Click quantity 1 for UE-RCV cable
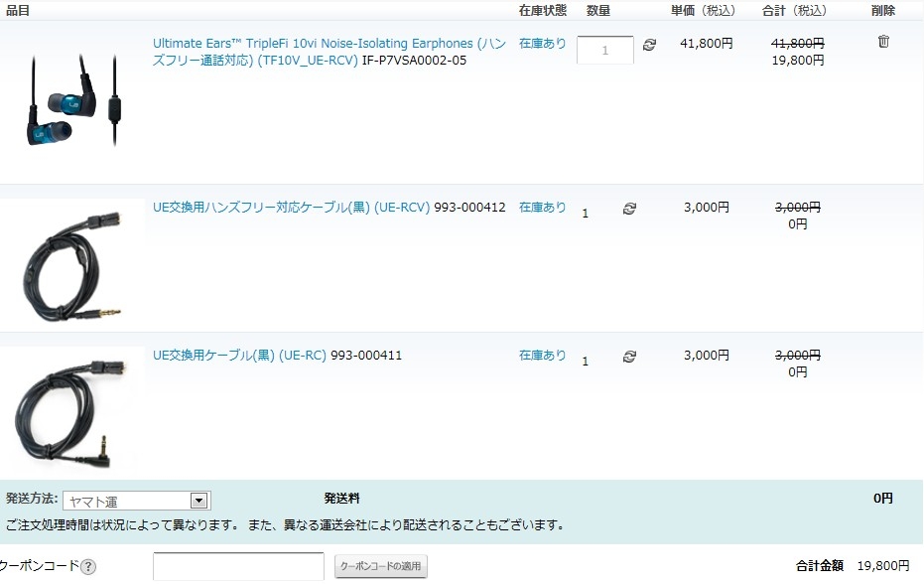The width and height of the screenshot is (924, 585). coord(586,214)
